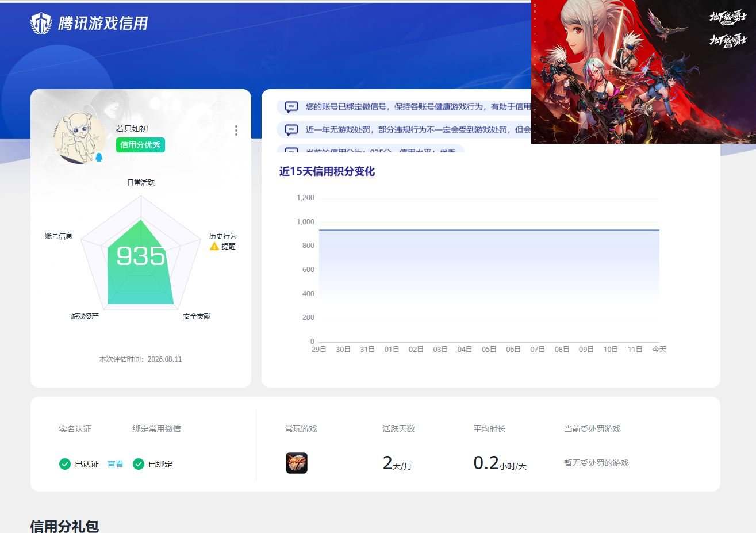Open the frequently played game icon
The height and width of the screenshot is (533, 756).
[x=297, y=463]
